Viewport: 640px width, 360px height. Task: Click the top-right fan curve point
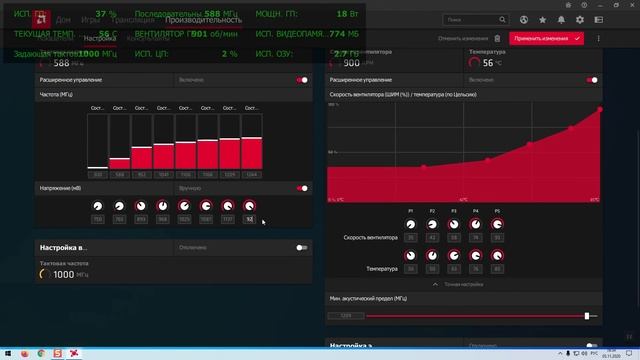tap(600, 109)
